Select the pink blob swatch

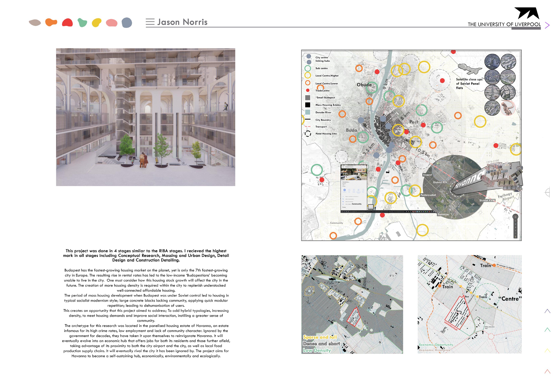[112, 23]
